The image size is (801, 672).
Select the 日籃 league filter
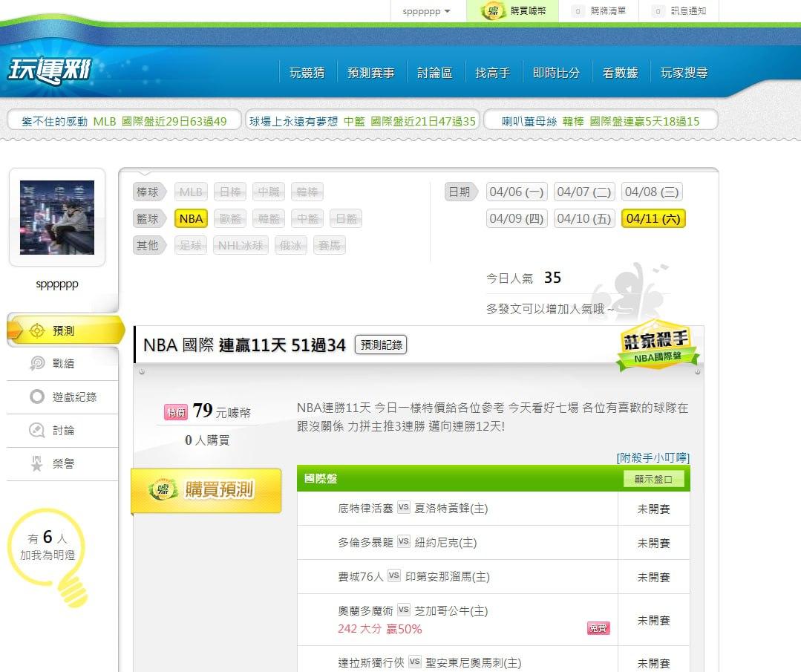pos(346,219)
